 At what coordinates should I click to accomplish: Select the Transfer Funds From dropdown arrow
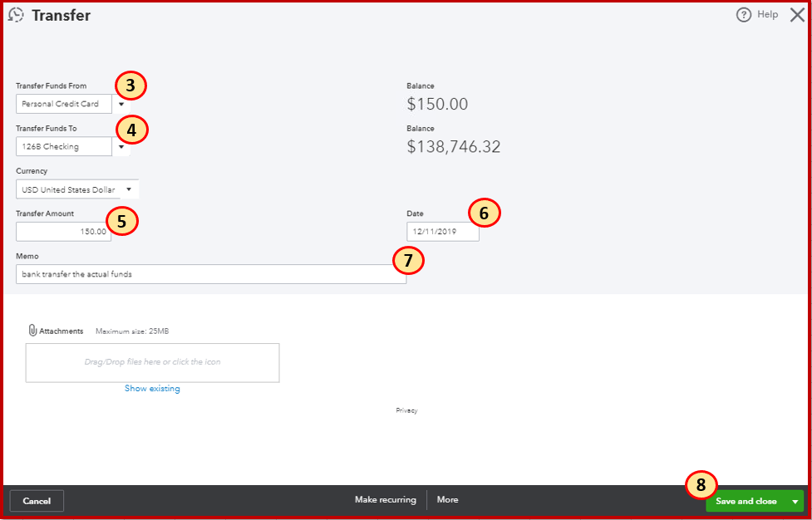(x=122, y=104)
